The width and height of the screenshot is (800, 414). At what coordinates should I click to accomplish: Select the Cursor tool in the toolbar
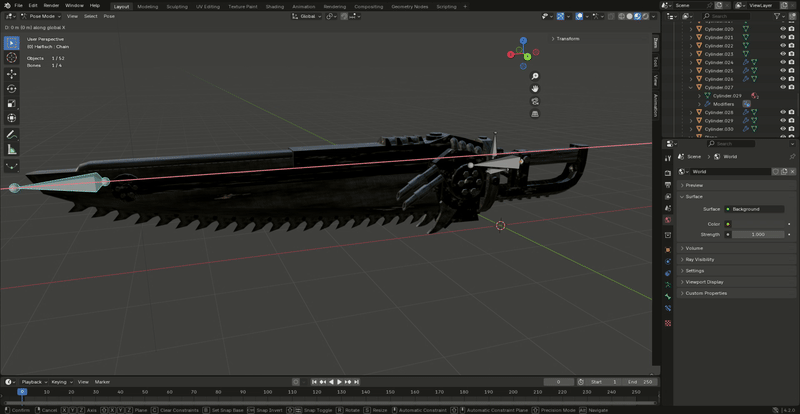pyautogui.click(x=12, y=59)
